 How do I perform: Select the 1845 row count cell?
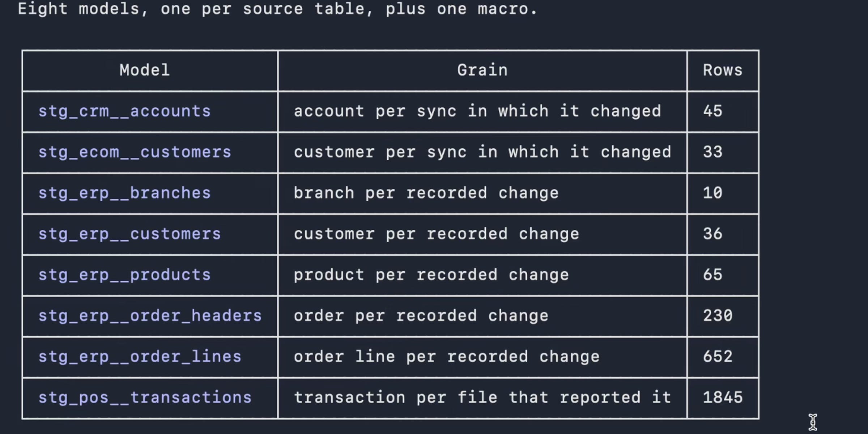point(723,397)
